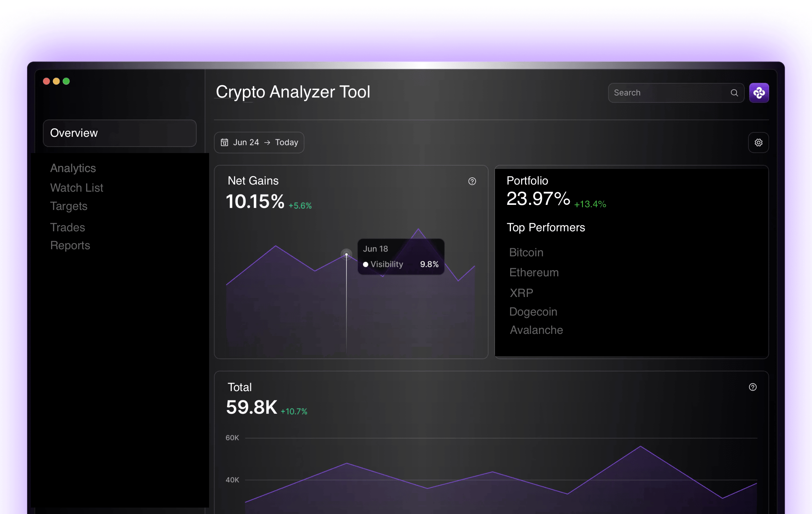Click the +10.7% total change
Image resolution: width=812 pixels, height=514 pixels.
click(x=294, y=411)
